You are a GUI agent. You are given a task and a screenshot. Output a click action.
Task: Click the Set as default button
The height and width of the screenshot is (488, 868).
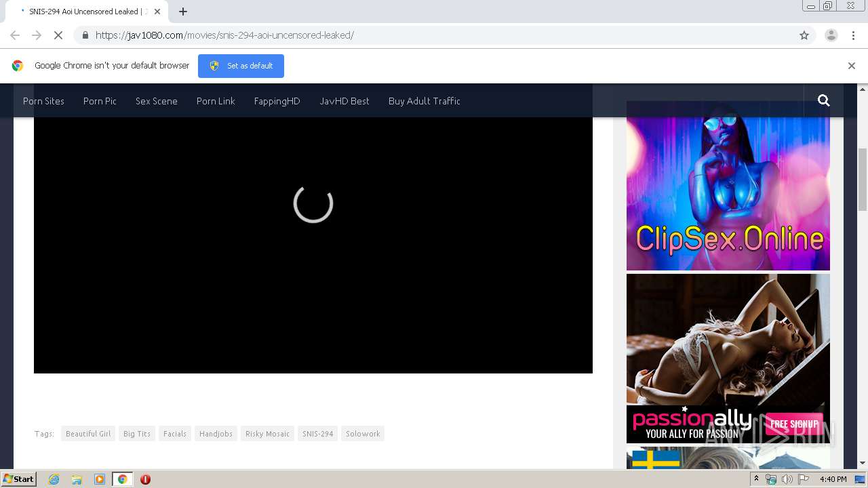click(x=241, y=66)
